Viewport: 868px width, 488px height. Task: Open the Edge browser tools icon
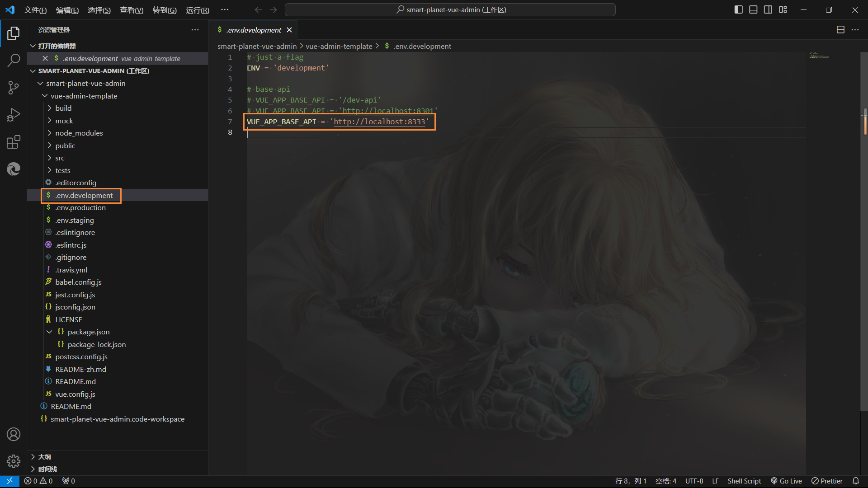pyautogui.click(x=14, y=169)
